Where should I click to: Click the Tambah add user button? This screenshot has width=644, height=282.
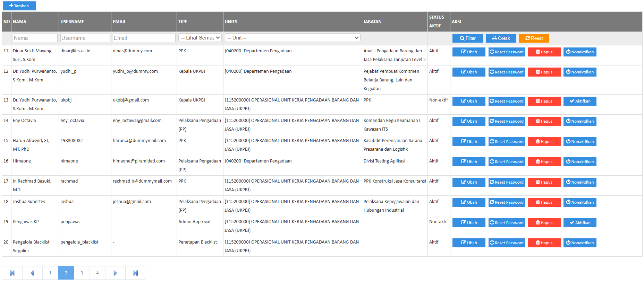(x=19, y=6)
